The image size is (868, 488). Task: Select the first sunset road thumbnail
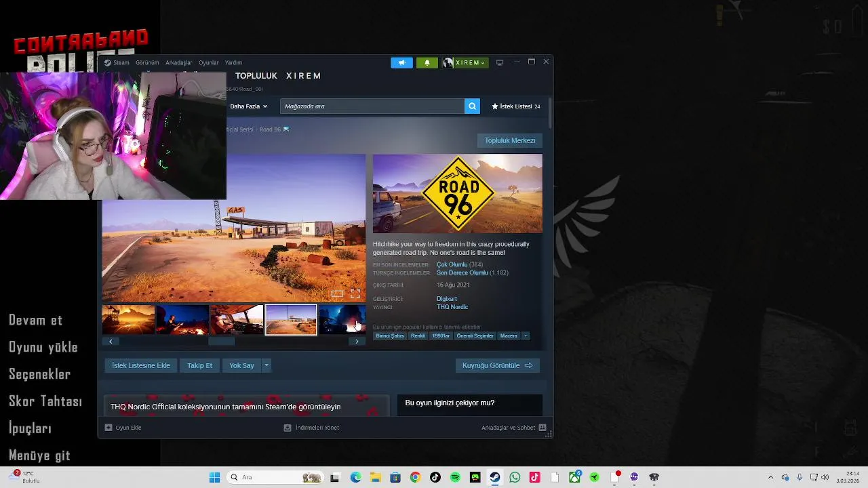pos(128,319)
